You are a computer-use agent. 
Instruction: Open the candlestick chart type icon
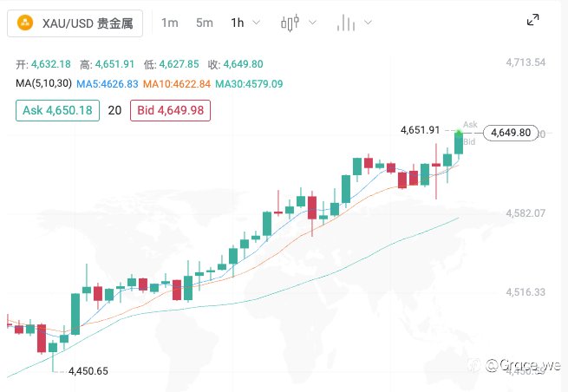click(x=291, y=23)
